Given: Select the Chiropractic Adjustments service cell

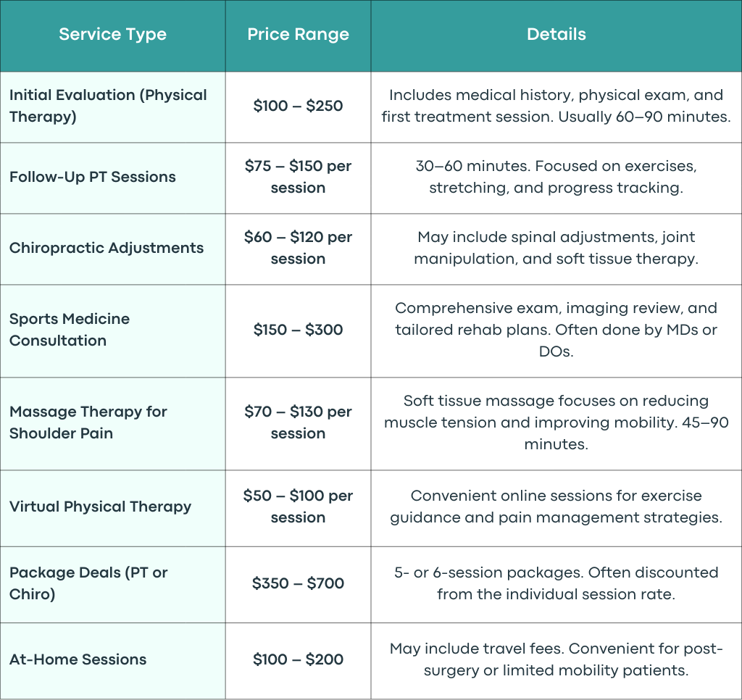Looking at the screenshot, I should [112, 249].
